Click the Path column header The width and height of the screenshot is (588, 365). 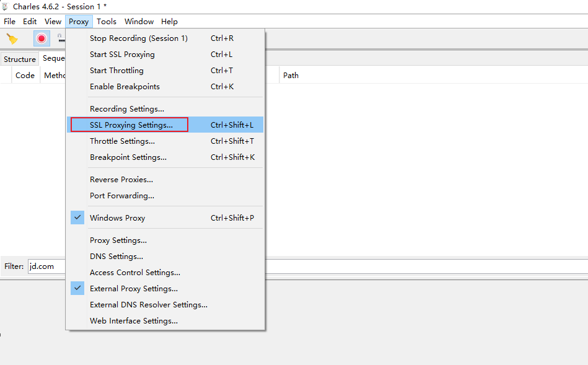(x=291, y=76)
